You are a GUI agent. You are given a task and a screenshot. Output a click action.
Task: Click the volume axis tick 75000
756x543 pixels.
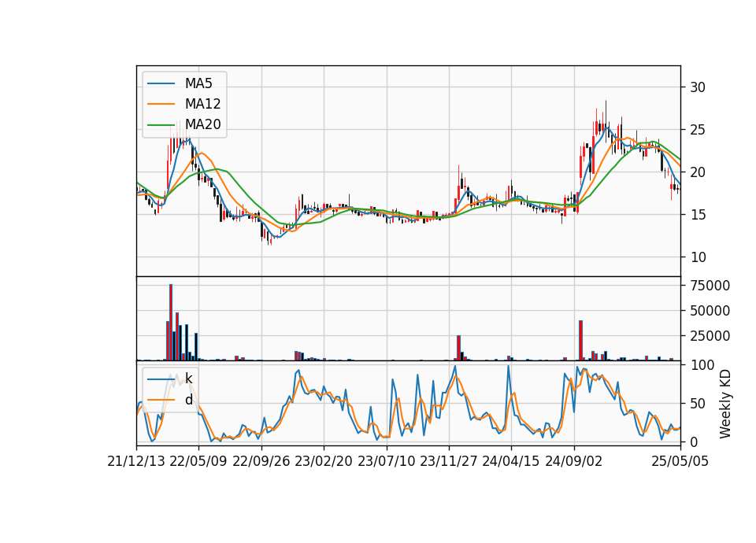click(x=710, y=286)
